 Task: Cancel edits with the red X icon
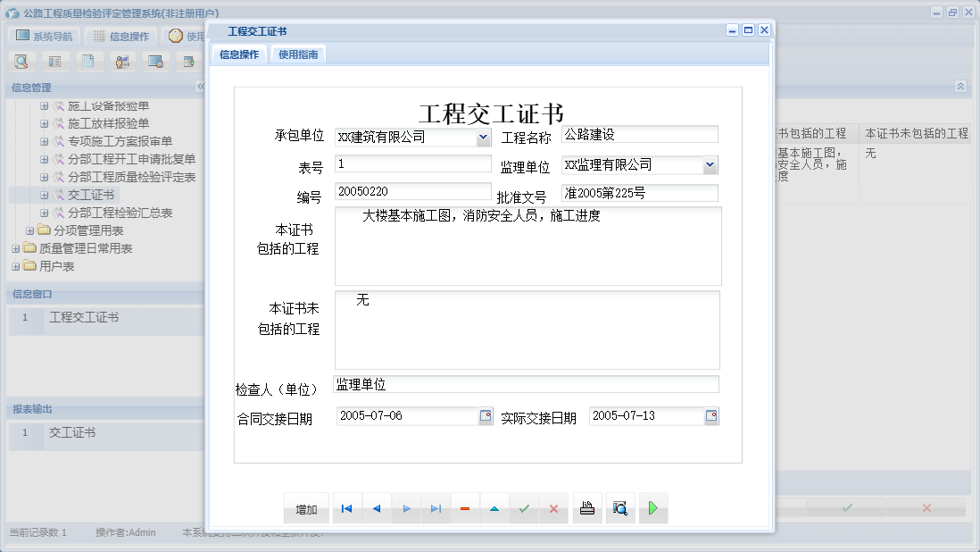pyautogui.click(x=554, y=507)
